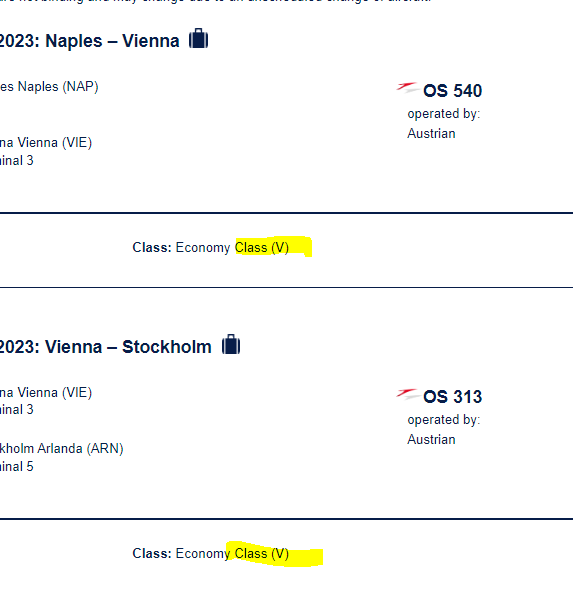The height and width of the screenshot is (593, 573).
Task: Click Terminal 5 text under Arlanda
Action: point(17,466)
